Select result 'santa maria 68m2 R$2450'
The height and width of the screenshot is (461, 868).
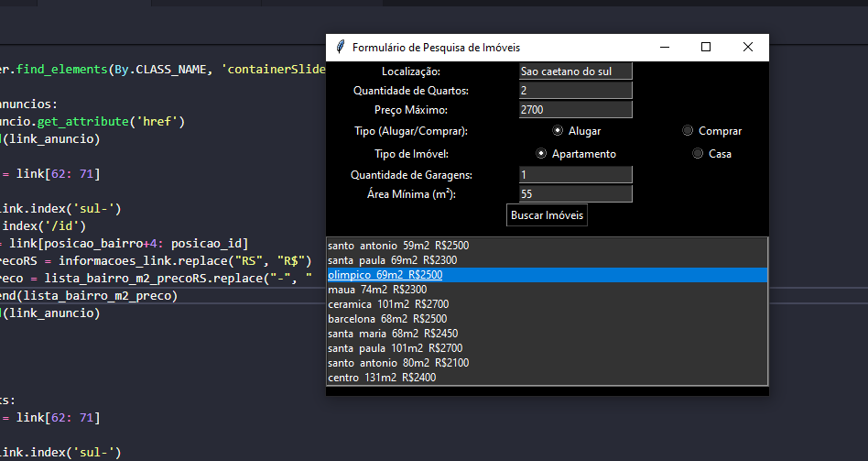pyautogui.click(x=547, y=334)
